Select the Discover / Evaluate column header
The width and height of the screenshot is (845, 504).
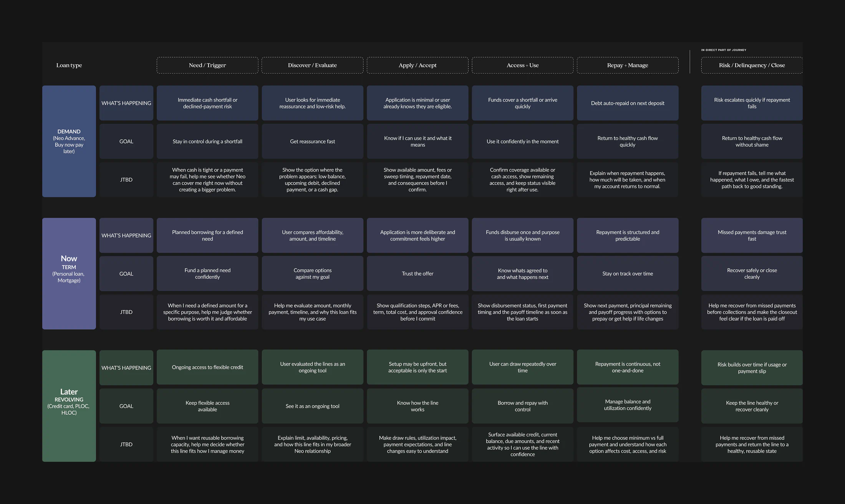(312, 65)
